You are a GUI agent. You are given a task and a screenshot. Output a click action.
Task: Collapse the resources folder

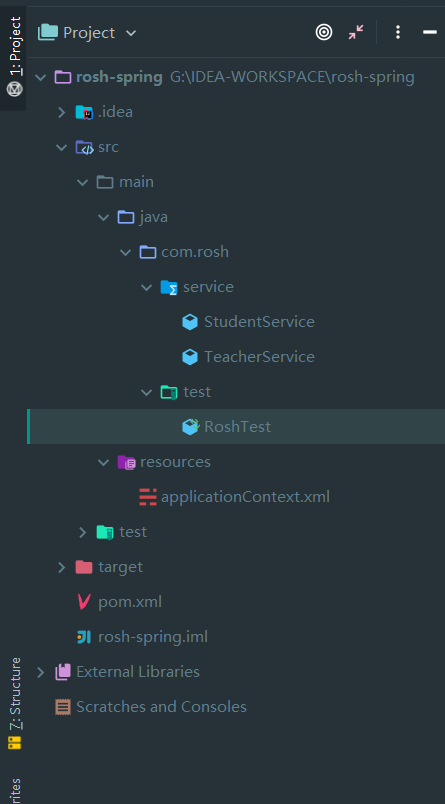104,462
